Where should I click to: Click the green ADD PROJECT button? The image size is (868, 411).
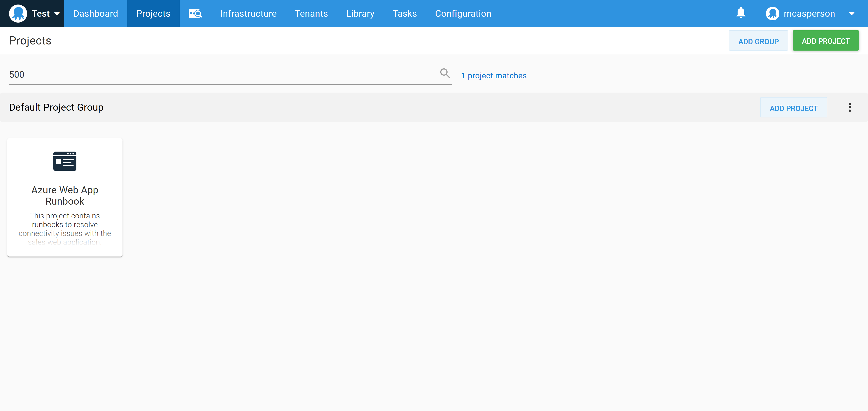[x=826, y=40]
